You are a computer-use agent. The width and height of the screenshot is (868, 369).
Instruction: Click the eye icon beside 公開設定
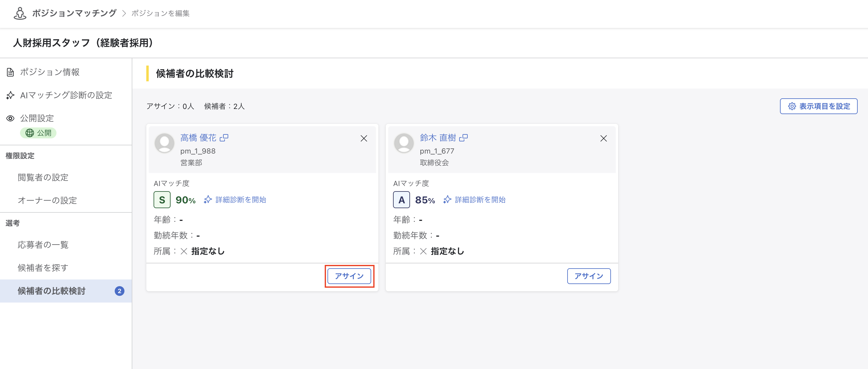click(10, 118)
